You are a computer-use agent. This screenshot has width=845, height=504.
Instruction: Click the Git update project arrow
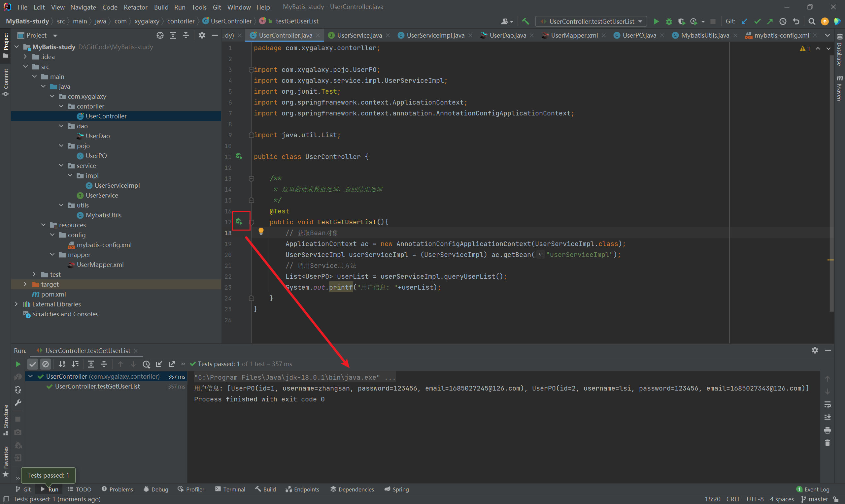point(744,21)
